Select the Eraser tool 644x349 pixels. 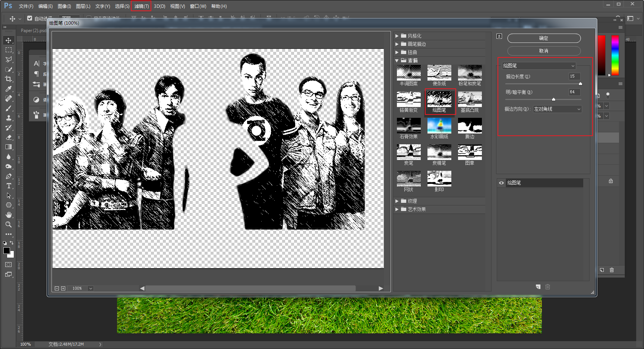pyautogui.click(x=9, y=137)
